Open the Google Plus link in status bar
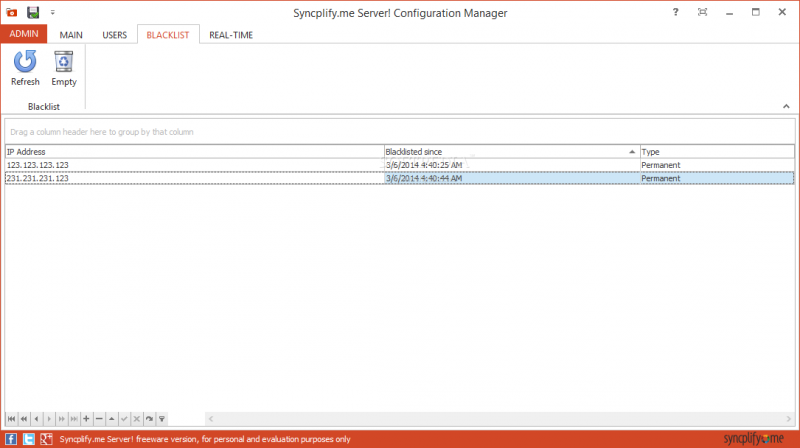This screenshot has height=448, width=800. (x=46, y=439)
